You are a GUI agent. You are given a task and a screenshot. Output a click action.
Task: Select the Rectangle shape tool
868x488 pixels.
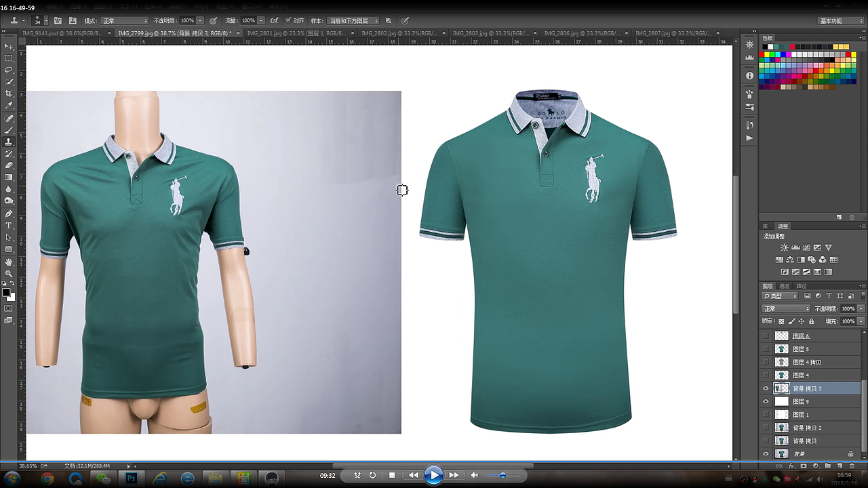[9, 249]
